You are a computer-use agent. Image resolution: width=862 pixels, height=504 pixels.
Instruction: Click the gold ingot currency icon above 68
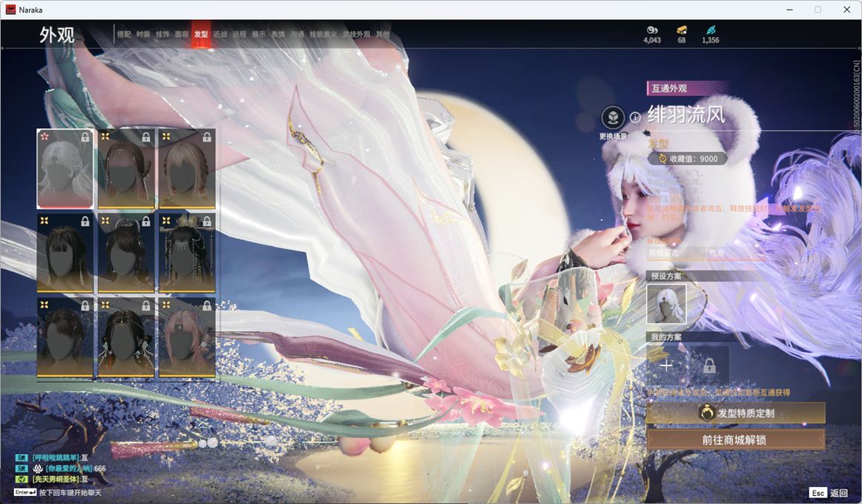point(682,30)
